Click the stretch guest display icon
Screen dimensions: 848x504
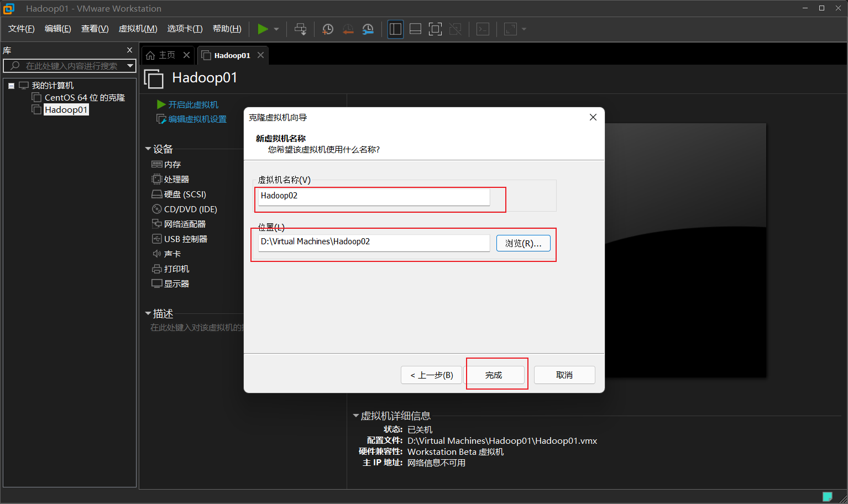(x=510, y=29)
